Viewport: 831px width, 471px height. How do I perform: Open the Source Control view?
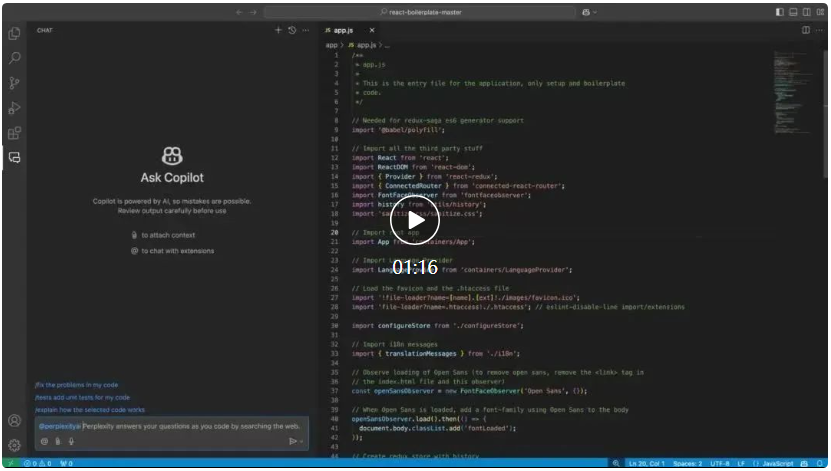[14, 83]
